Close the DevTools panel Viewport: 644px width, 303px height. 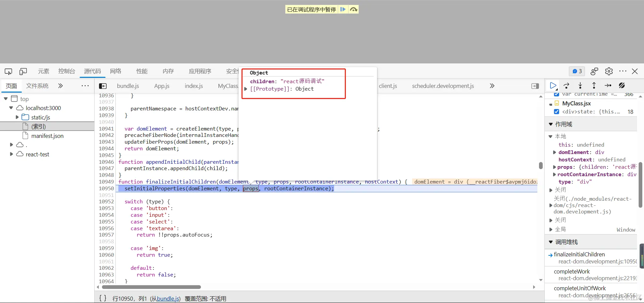635,71
